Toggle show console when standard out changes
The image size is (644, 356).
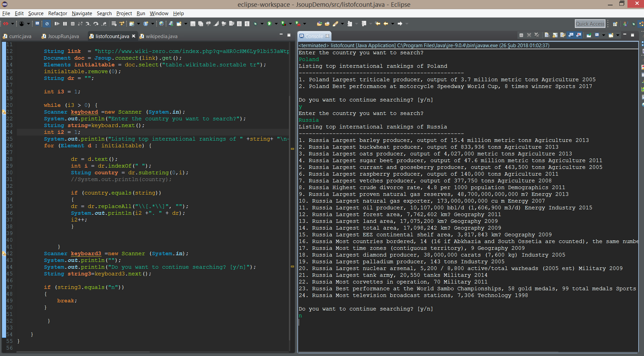point(570,35)
